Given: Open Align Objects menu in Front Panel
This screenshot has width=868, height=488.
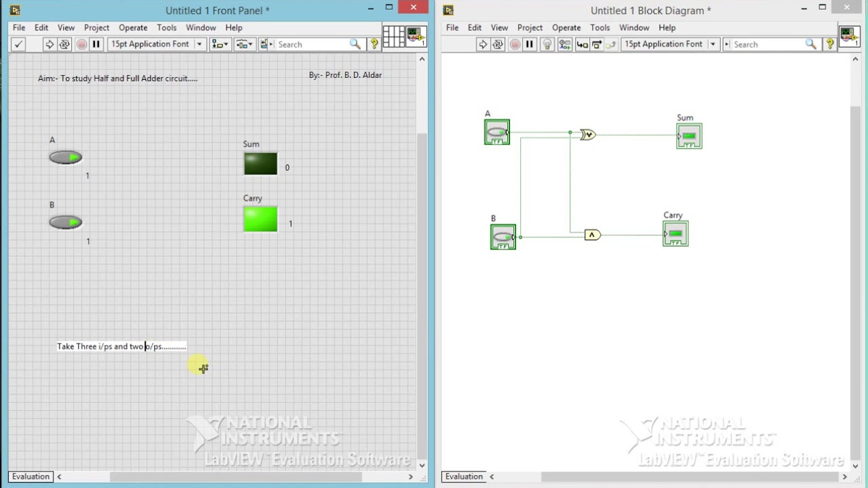Looking at the screenshot, I should [220, 44].
